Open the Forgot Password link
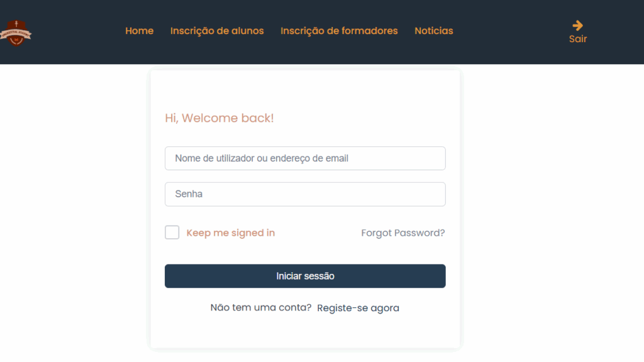Image resolution: width=644 pixels, height=362 pixels. coord(403,233)
